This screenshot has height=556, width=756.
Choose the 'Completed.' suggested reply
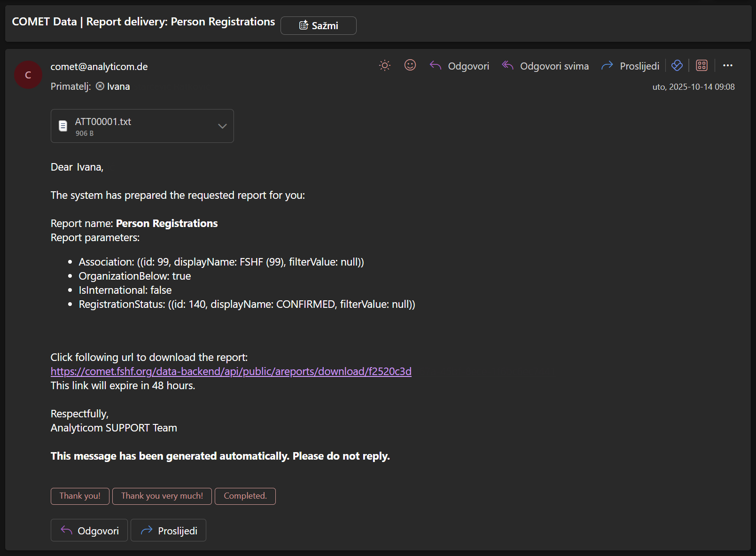coord(245,496)
